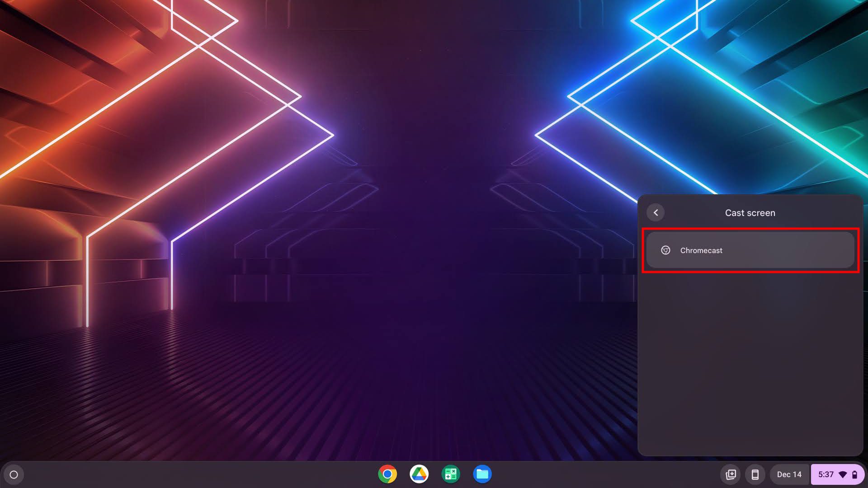
Task: Click the Launcher button on the shelf
Action: pyautogui.click(x=13, y=474)
